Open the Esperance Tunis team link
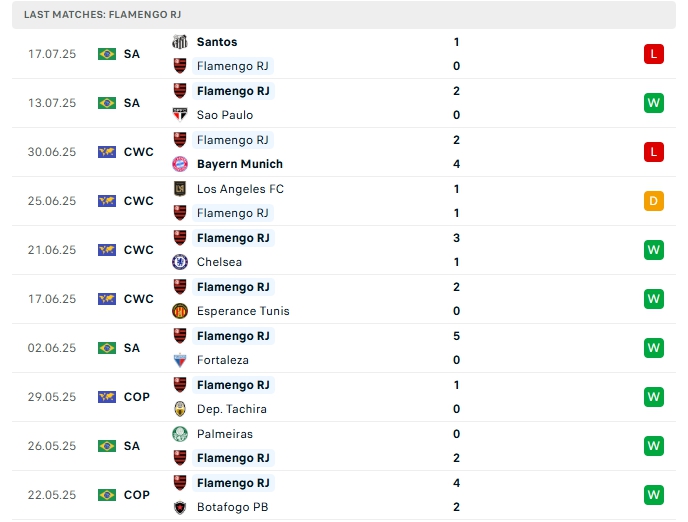This screenshot has height=522, width=688. click(x=243, y=311)
